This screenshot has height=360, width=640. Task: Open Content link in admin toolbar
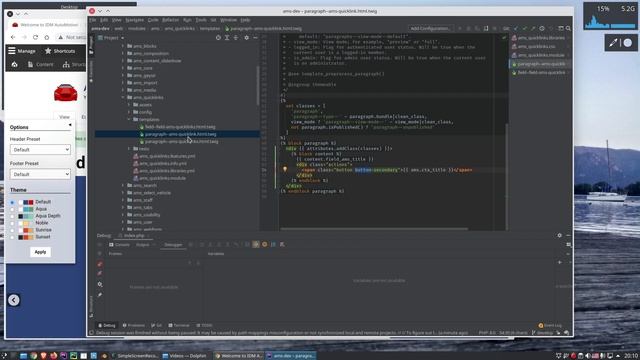pos(40,64)
